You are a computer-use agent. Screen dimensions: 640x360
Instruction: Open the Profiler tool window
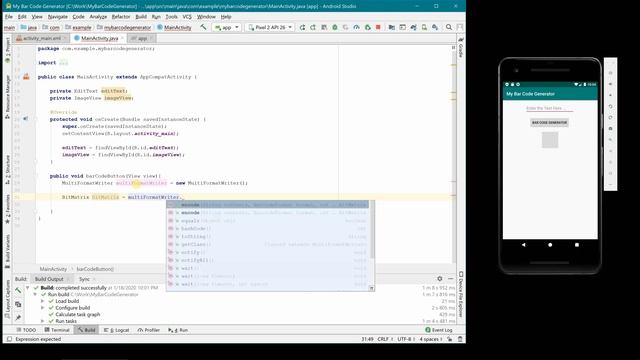[x=149, y=330]
